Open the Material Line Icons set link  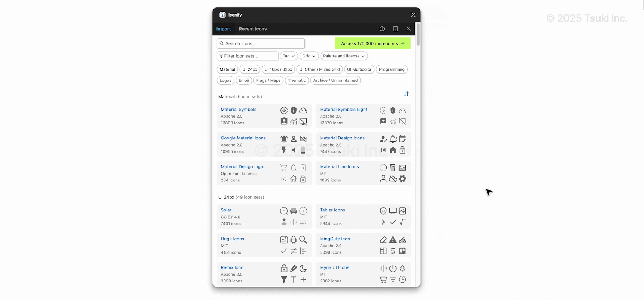[339, 167]
